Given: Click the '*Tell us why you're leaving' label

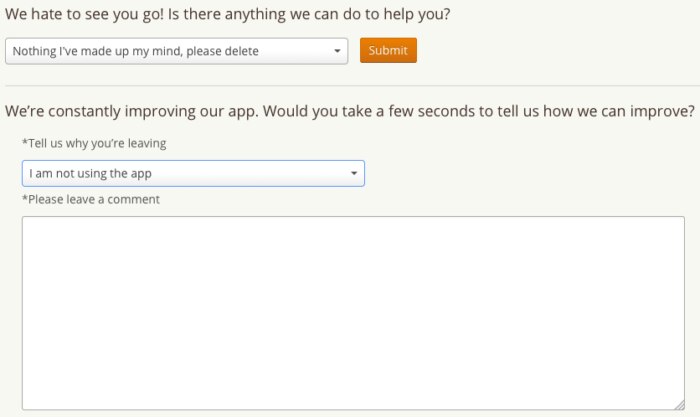Looking at the screenshot, I should (94, 143).
